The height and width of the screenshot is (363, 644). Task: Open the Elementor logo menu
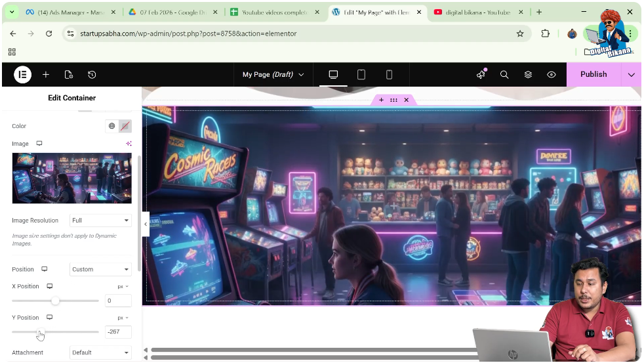22,75
